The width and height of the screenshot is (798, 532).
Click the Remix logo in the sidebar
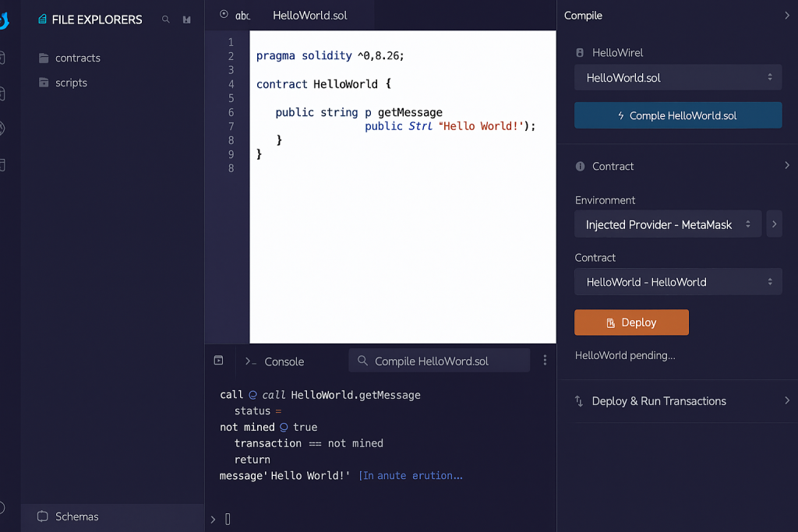tap(5, 20)
